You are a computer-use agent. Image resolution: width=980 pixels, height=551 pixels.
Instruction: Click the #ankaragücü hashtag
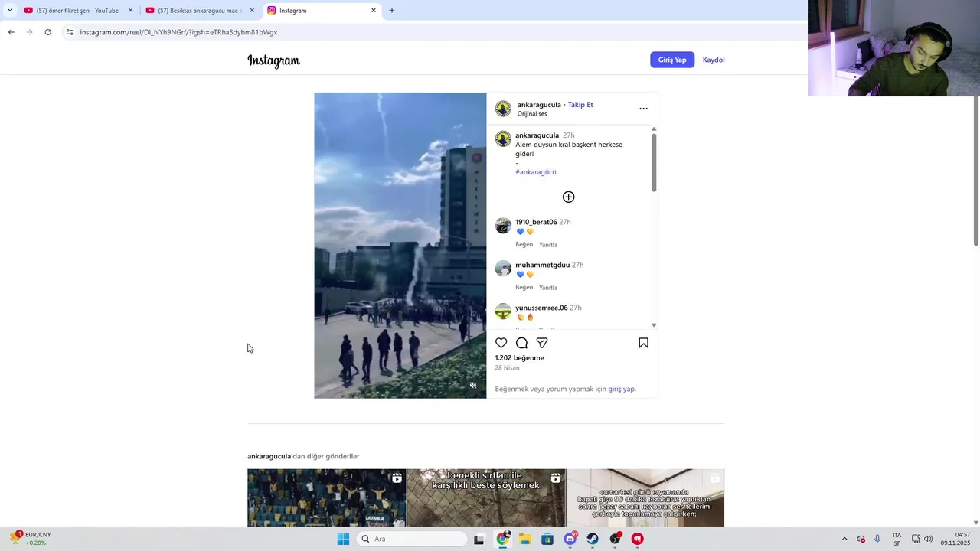point(536,172)
